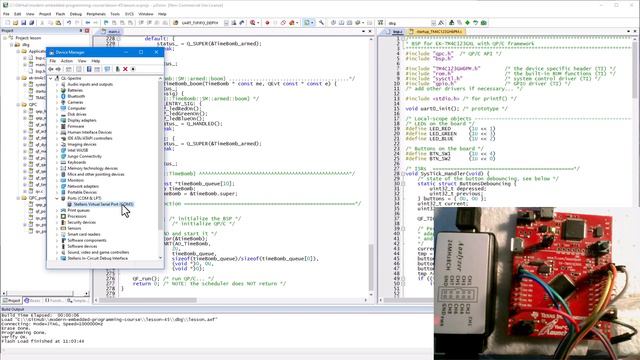Select the Project tab at panel bottom

pyautogui.click(x=11, y=300)
